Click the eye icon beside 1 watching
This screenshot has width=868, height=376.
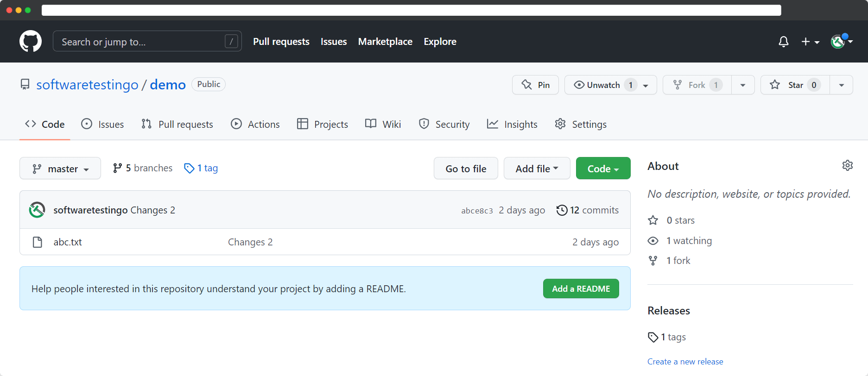point(653,241)
